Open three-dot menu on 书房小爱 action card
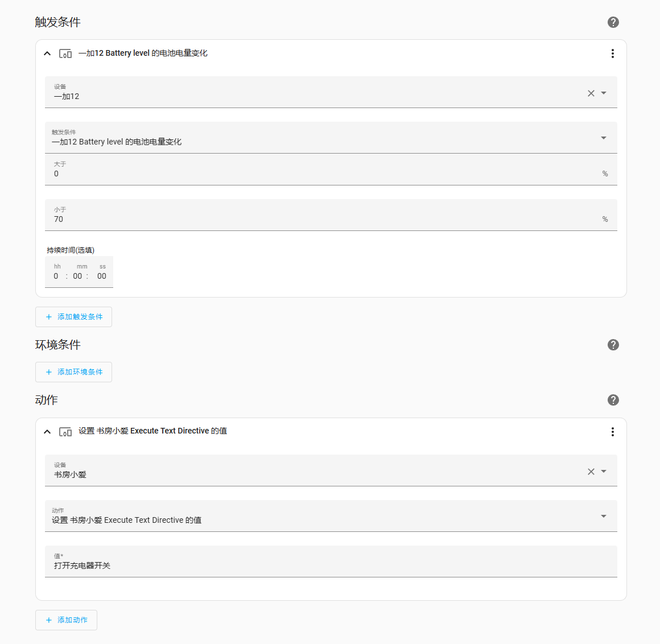Image resolution: width=660 pixels, height=644 pixels. [x=612, y=431]
